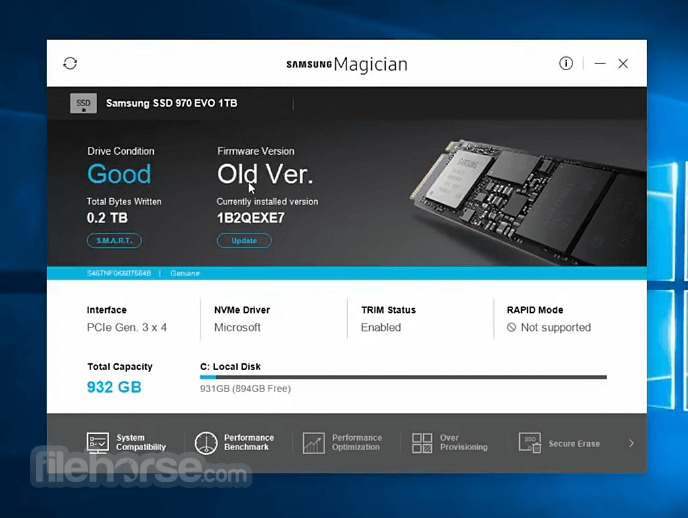
Task: Click the 'Total Capacity' heading
Action: (120, 366)
